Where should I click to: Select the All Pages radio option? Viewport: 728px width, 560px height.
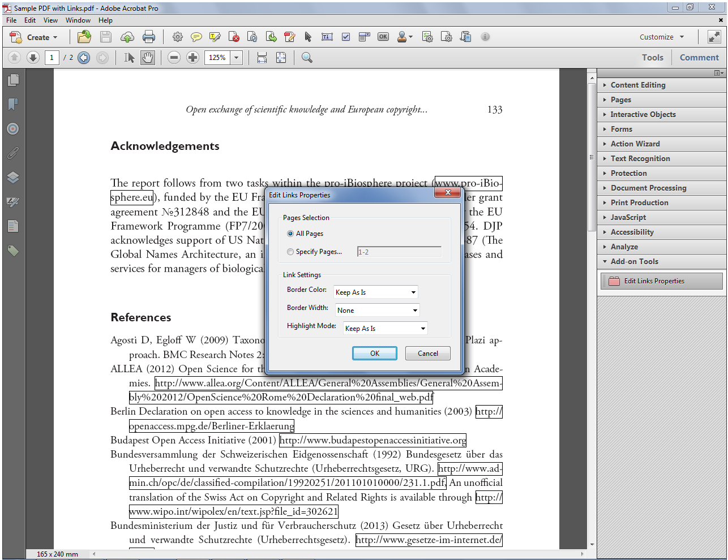pos(290,233)
